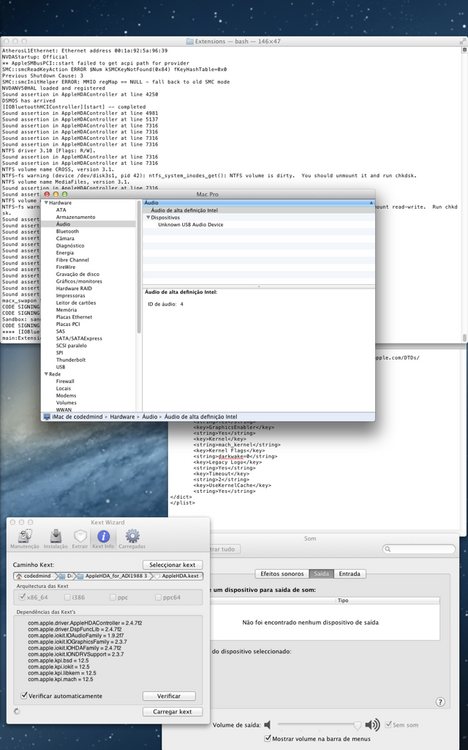The width and height of the screenshot is (468, 750).
Task: Open Instalação tool in Kext Wizard
Action: (56, 539)
